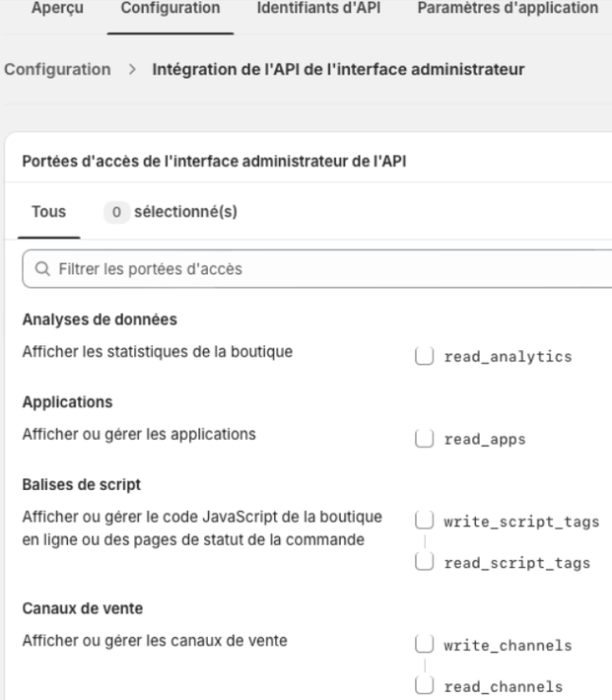Screen dimensions: 612x700
Task: Check the read_apps access scope
Action: [x=424, y=439]
